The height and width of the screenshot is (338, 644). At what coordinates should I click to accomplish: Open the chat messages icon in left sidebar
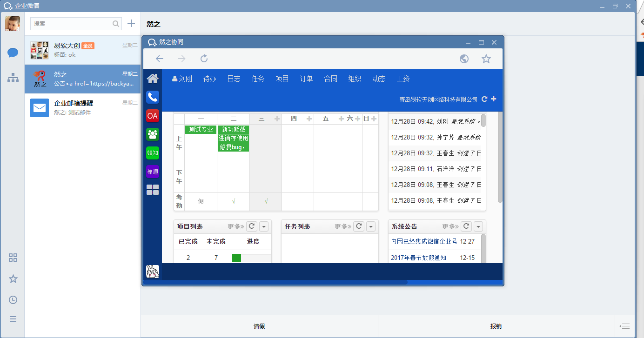click(x=13, y=53)
